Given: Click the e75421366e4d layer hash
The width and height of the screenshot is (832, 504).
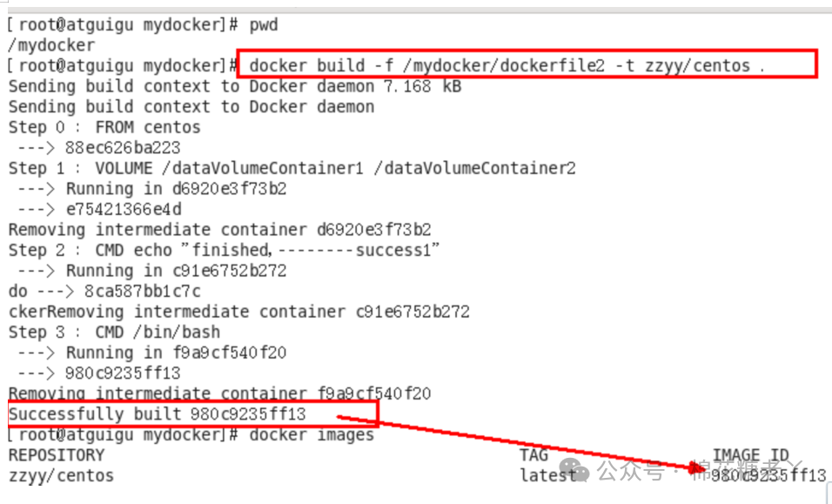Looking at the screenshot, I should pyautogui.click(x=123, y=210).
